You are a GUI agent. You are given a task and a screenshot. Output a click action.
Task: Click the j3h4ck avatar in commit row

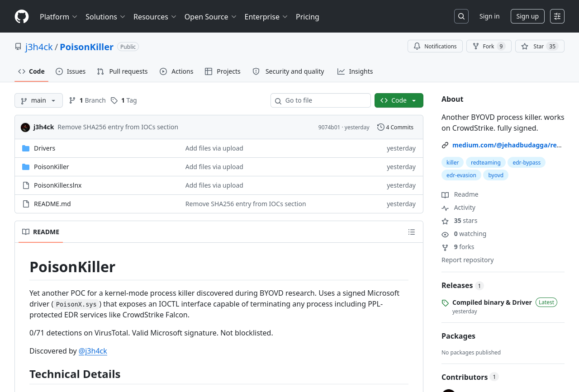[25, 127]
